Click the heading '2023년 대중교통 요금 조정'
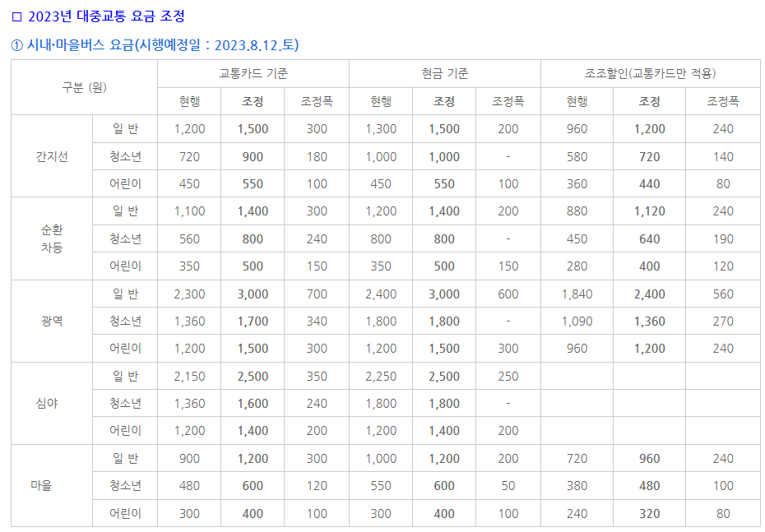 106,16
